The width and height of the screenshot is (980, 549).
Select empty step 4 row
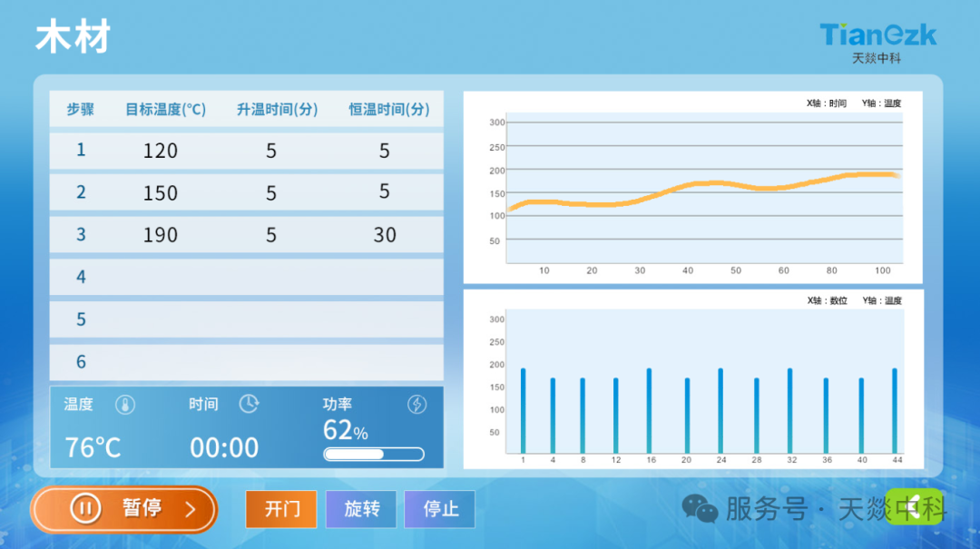pyautogui.click(x=246, y=277)
